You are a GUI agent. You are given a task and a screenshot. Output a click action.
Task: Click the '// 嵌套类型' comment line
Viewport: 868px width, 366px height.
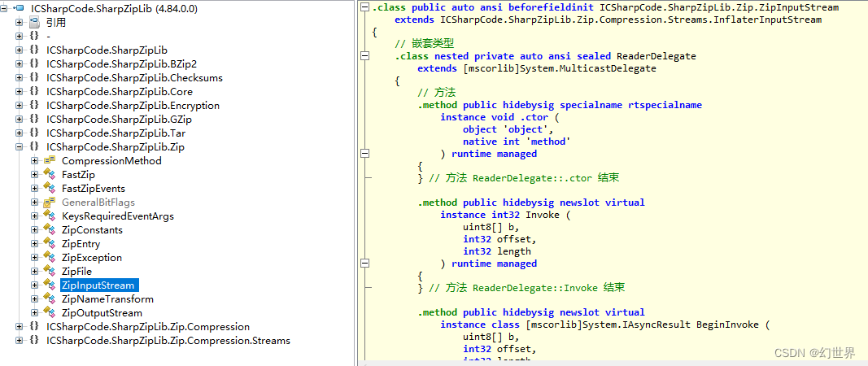(425, 44)
